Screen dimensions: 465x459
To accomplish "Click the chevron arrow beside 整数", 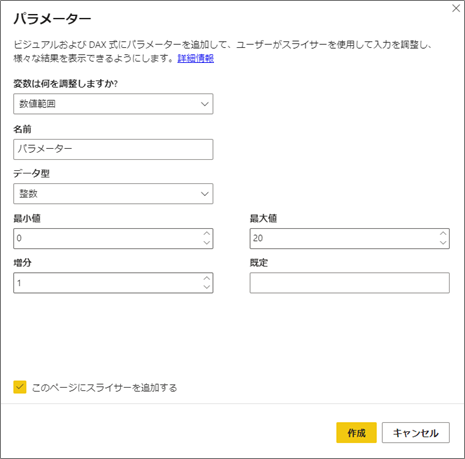I will tap(205, 194).
